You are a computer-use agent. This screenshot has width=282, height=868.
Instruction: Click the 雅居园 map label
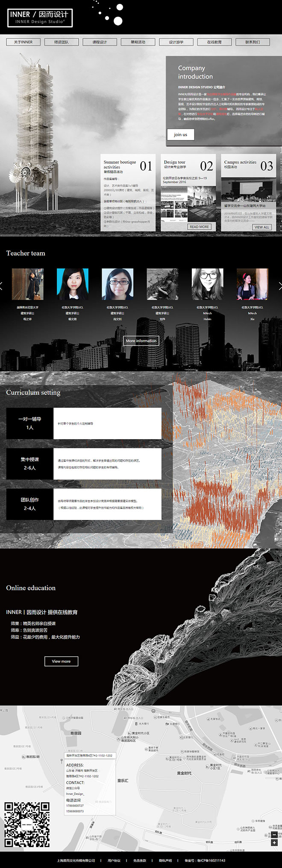76,733
